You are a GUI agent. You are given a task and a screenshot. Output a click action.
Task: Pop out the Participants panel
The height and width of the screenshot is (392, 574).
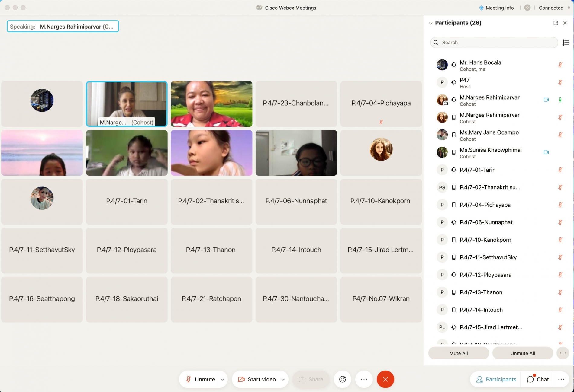(556, 23)
